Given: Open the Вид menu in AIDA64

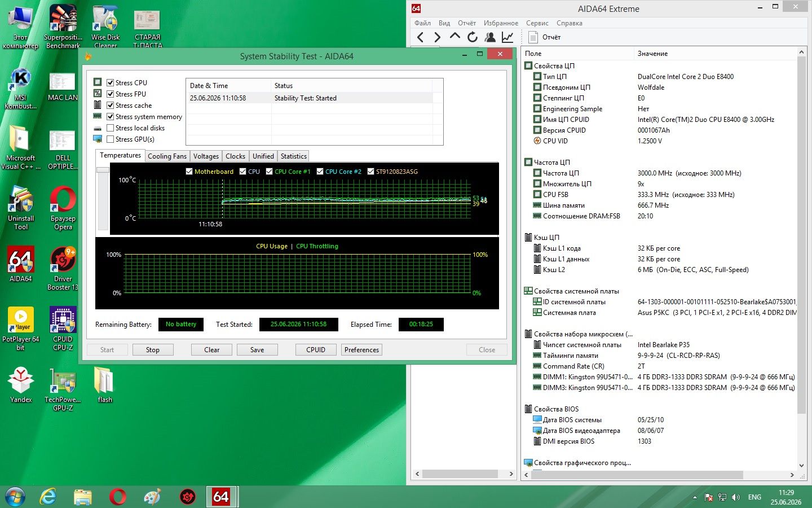Looking at the screenshot, I should click(x=444, y=23).
